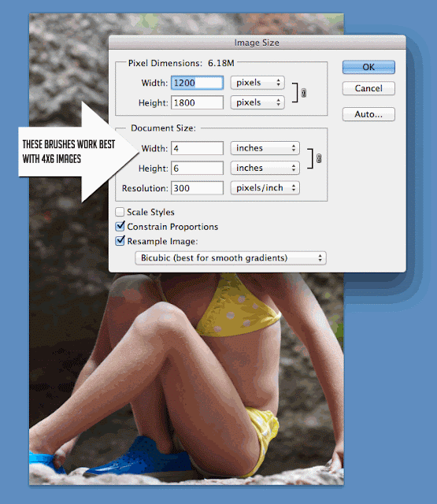Select the pixel Height field with 1800
The height and width of the screenshot is (504, 437).
click(197, 103)
